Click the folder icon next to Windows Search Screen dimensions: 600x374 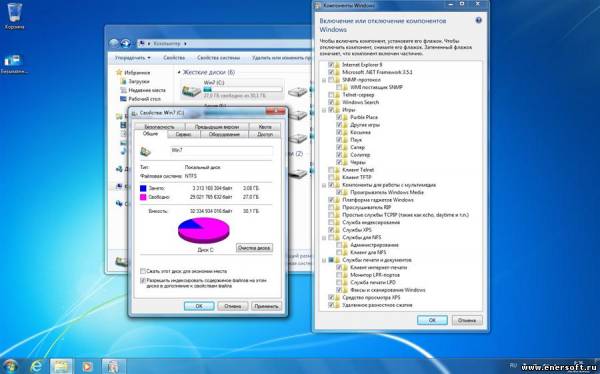point(338,102)
